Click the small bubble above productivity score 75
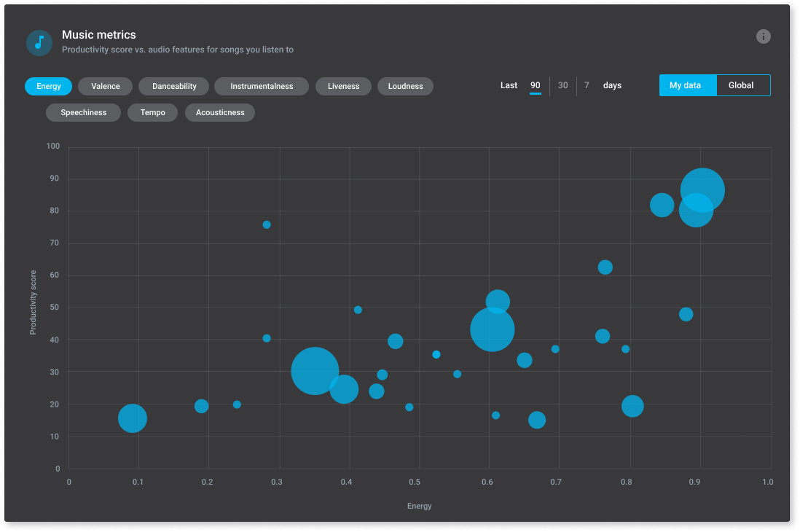The height and width of the screenshot is (532, 800). (x=267, y=224)
